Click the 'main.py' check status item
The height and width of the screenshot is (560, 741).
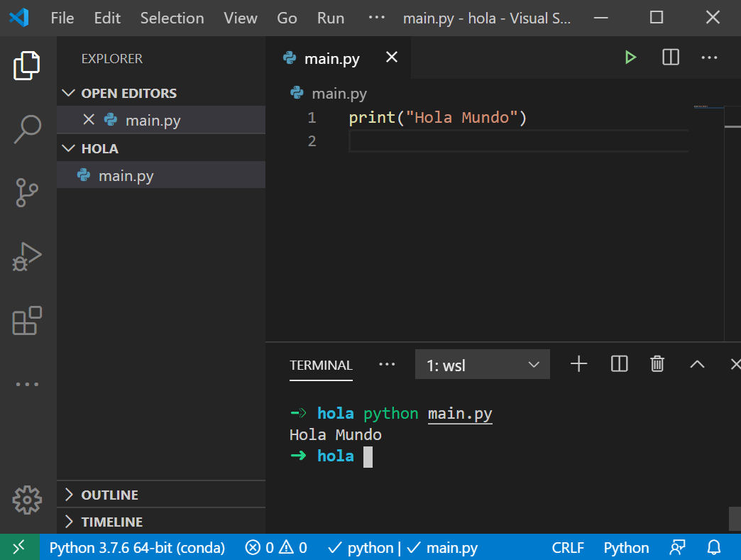[x=442, y=548]
